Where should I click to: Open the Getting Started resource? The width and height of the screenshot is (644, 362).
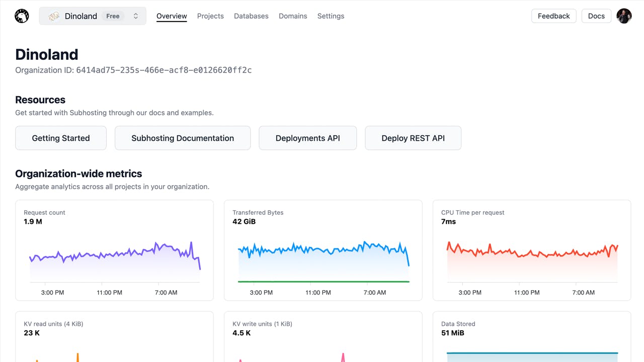click(x=61, y=138)
